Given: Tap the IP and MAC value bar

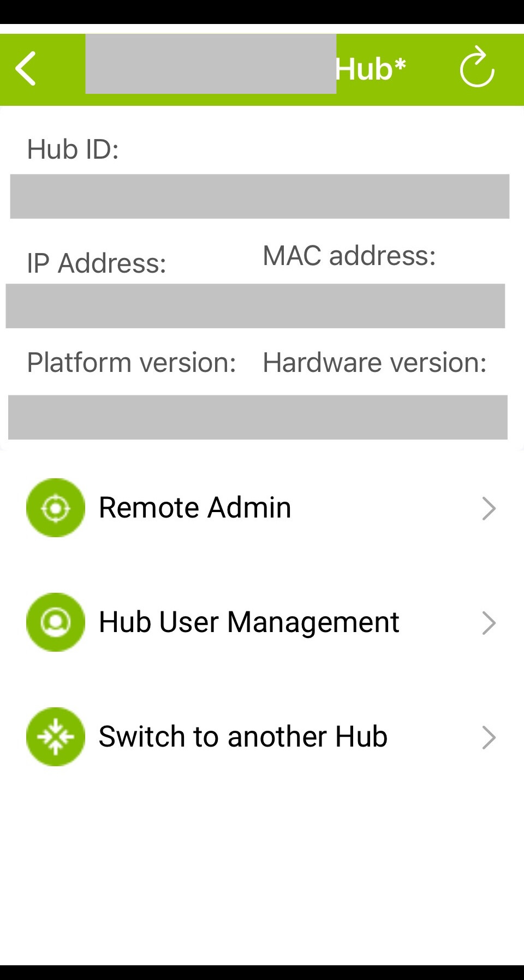Looking at the screenshot, I should 255,306.
